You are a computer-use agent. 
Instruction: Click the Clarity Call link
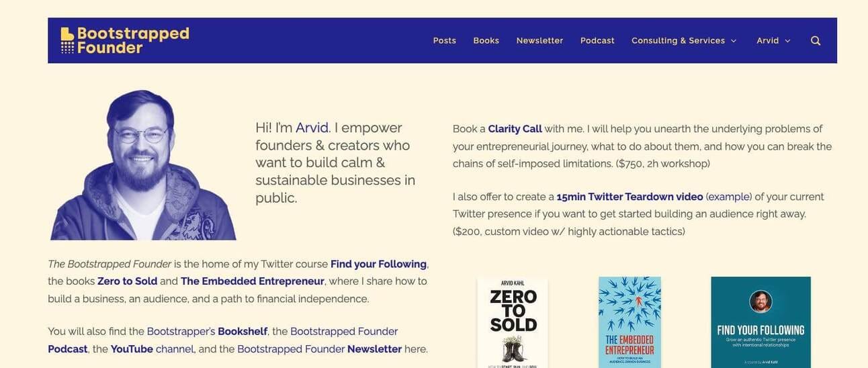[x=515, y=129]
